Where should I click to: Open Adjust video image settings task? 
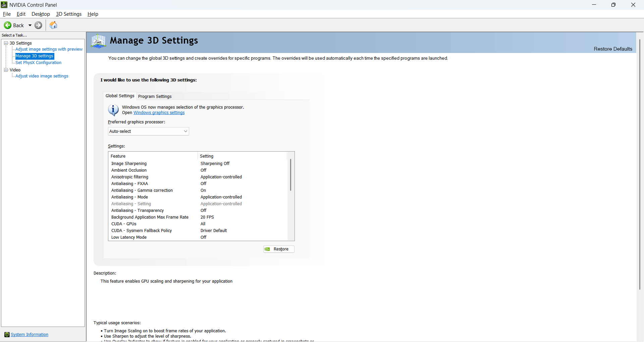(42, 76)
